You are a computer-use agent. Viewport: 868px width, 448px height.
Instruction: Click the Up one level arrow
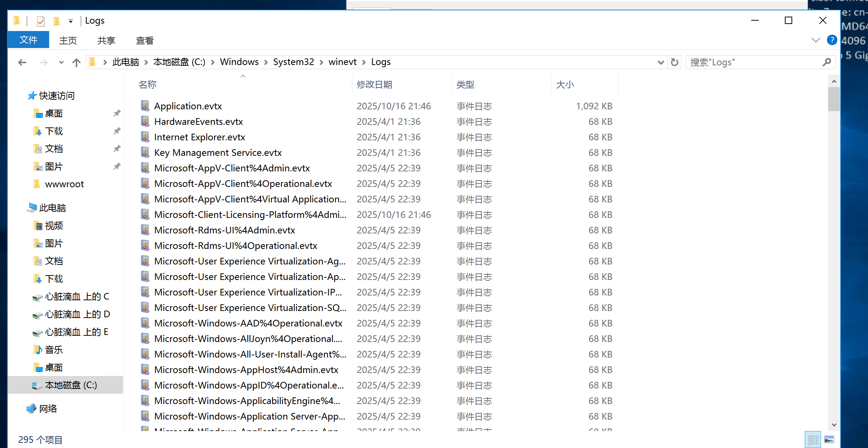pos(77,62)
